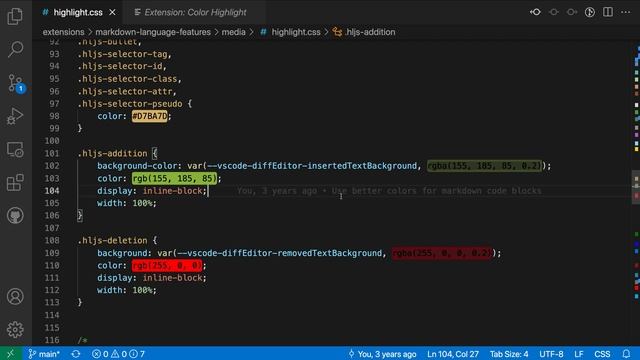Open Remote Explorer view
This screenshot has height=360, width=640.
[15, 150]
